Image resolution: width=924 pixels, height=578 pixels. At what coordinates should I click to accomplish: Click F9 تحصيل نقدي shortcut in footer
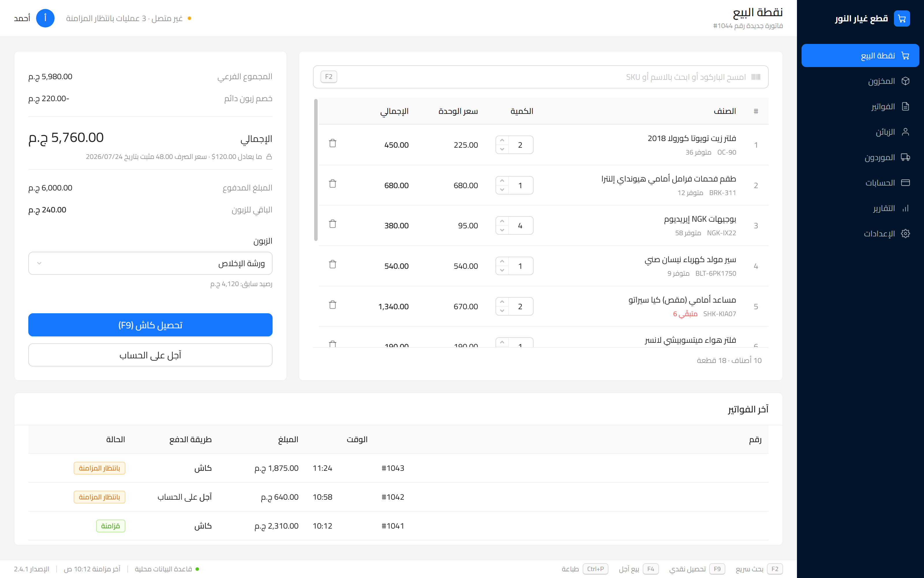click(x=697, y=569)
